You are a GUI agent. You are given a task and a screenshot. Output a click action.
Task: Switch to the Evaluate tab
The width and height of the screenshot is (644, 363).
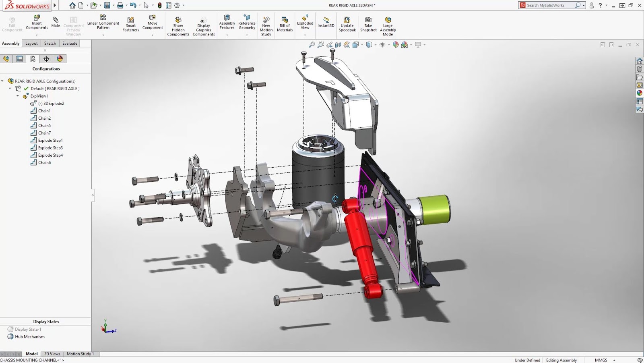click(x=70, y=43)
